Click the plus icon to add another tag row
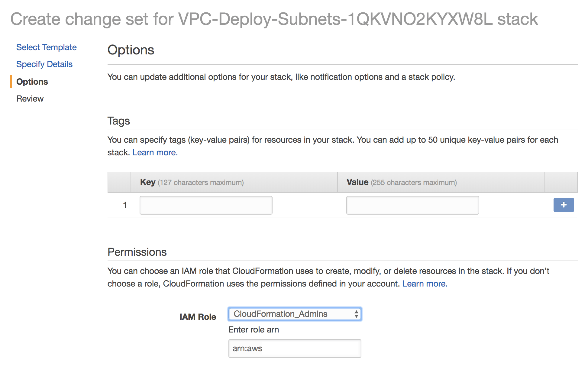The width and height of the screenshot is (588, 373). tap(563, 205)
